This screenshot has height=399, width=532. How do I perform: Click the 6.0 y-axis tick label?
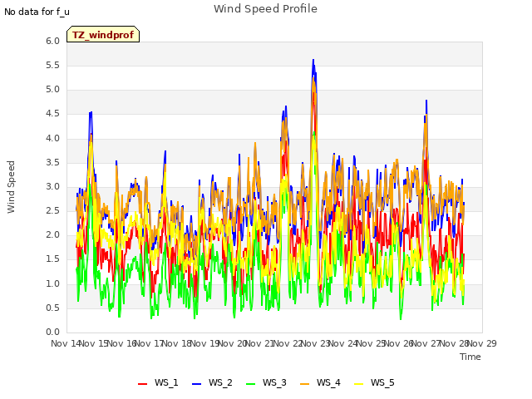[x=52, y=41]
